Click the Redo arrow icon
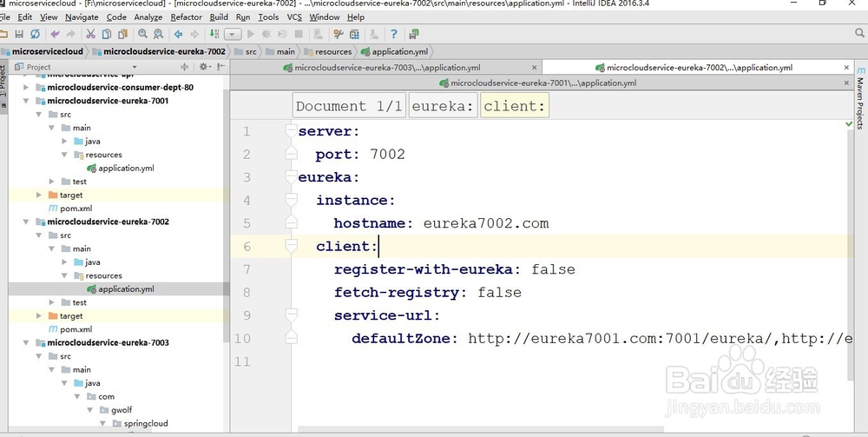This screenshot has width=868, height=437. [x=71, y=35]
